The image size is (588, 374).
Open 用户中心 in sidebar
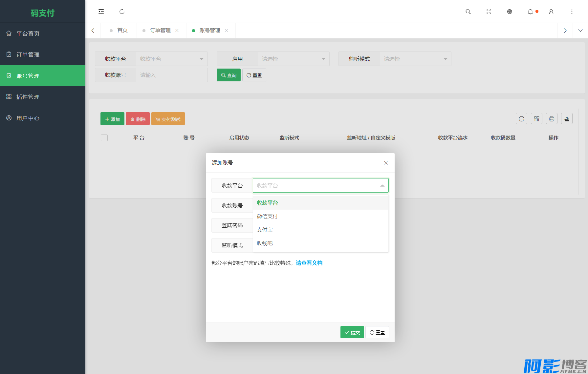43,118
